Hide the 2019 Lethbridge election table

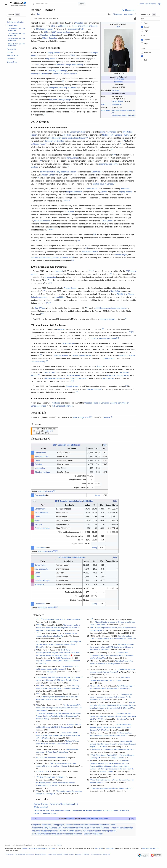point(115,501)
